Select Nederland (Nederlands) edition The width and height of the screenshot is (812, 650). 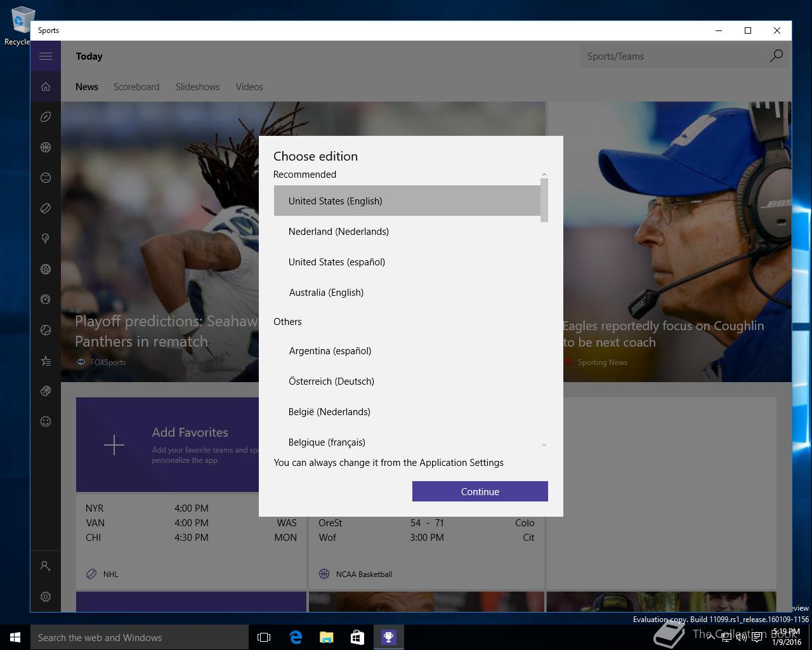tap(407, 231)
